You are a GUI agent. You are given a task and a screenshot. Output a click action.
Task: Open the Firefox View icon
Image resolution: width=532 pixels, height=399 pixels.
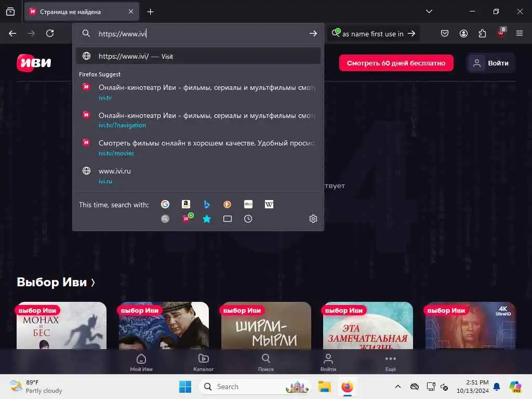(10, 11)
